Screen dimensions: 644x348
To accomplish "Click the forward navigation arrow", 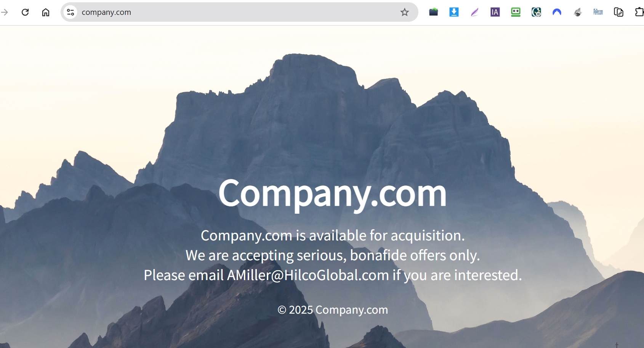I will tap(5, 12).
